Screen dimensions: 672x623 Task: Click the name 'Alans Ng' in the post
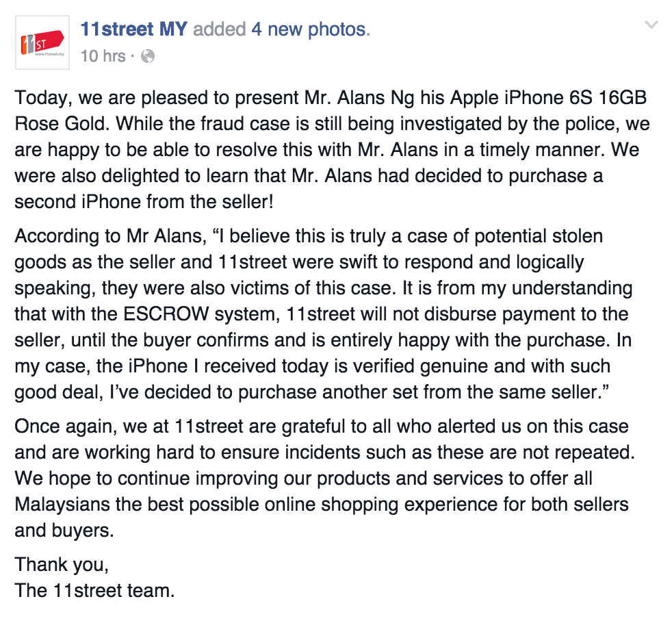(x=376, y=98)
